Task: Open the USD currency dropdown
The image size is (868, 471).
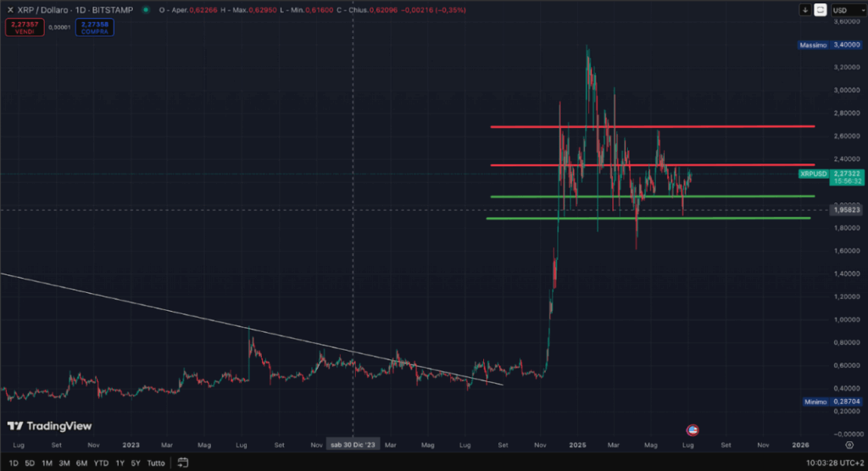Action: click(x=843, y=10)
